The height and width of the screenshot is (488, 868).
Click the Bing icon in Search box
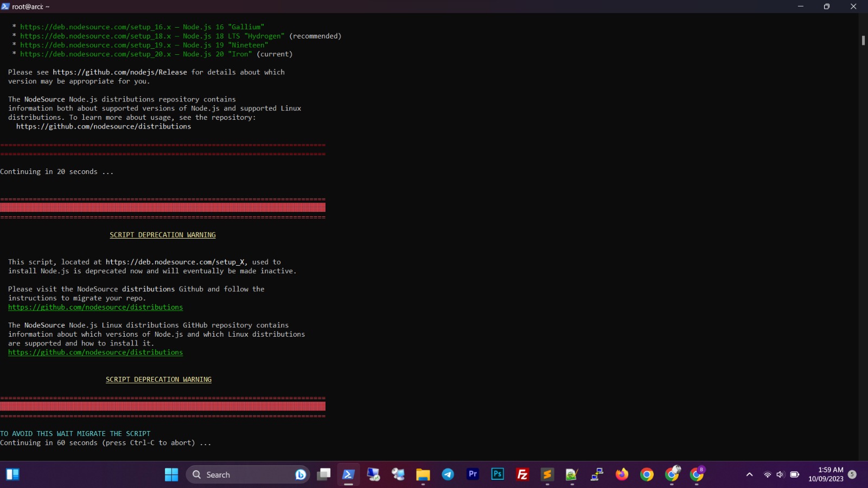pos(300,474)
